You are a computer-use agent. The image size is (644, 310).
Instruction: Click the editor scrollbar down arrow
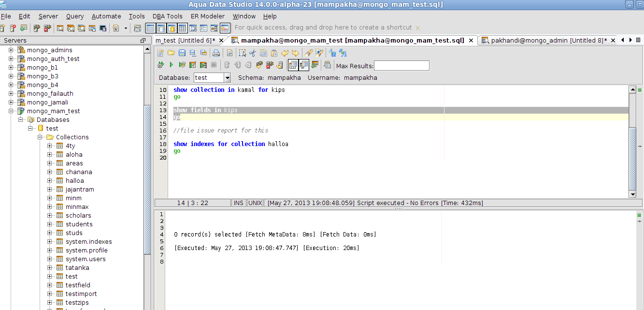pos(632,194)
